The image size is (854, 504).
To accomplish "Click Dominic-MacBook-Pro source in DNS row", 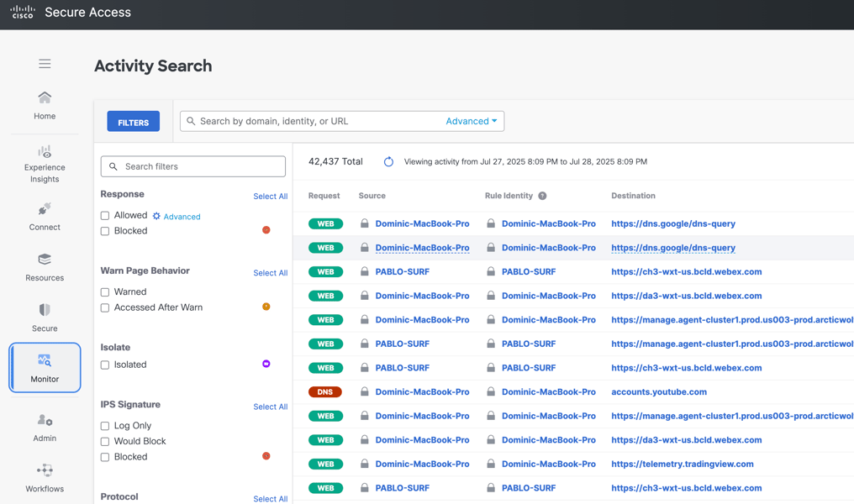I will pos(422,392).
